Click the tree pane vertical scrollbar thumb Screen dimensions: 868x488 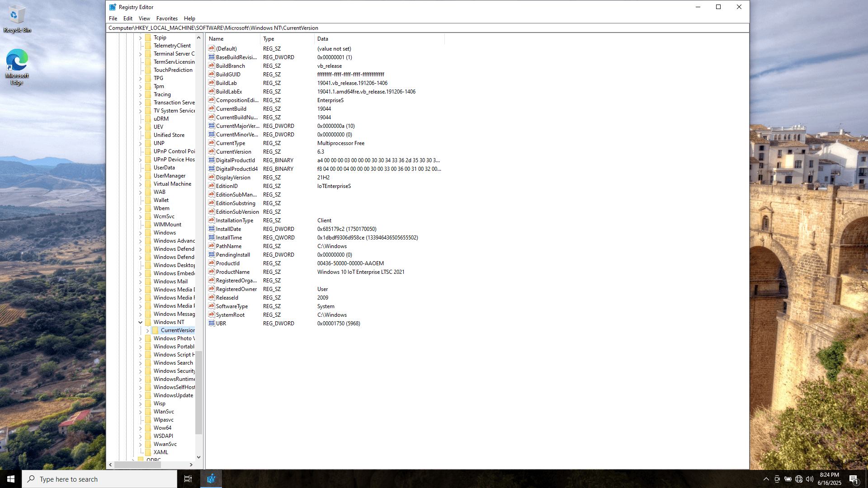click(x=198, y=392)
